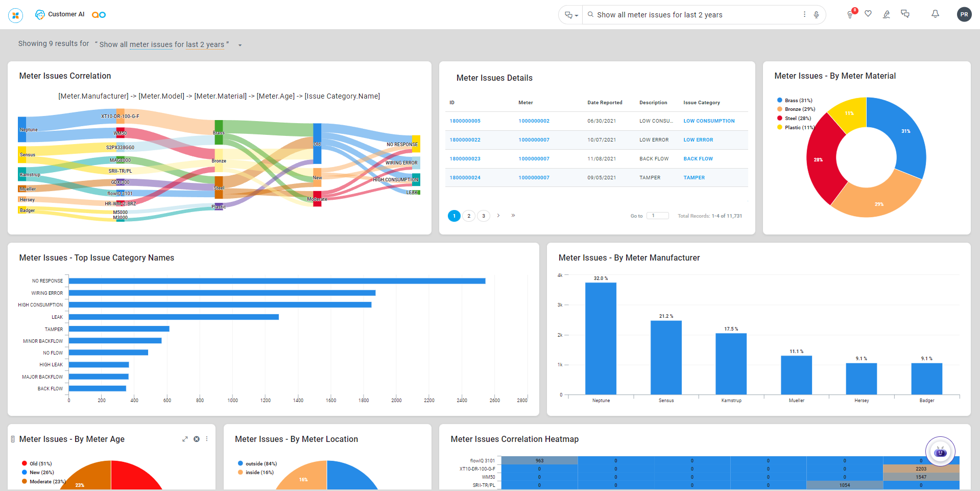The image size is (980, 491).
Task: Go to page 2 of issue details
Action: (x=469, y=216)
